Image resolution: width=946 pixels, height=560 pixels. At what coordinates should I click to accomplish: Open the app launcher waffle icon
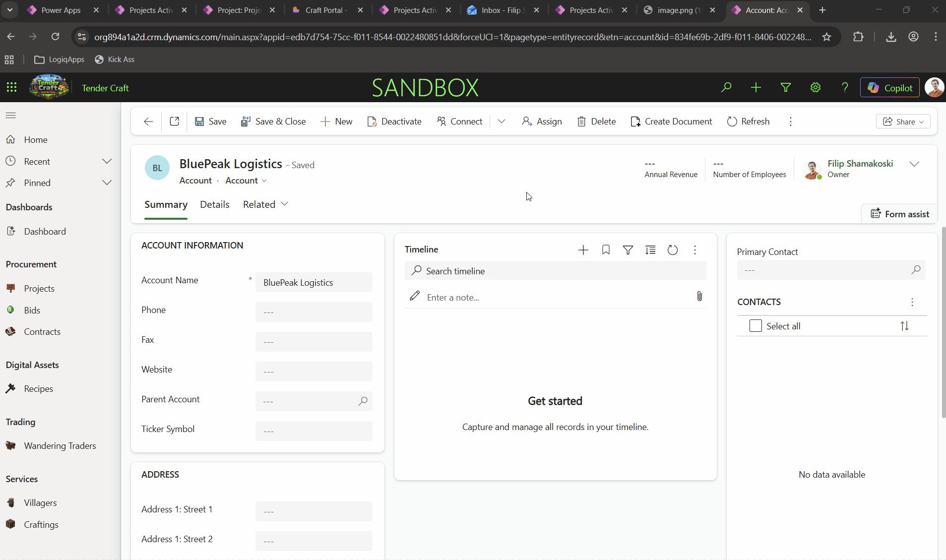tap(11, 88)
